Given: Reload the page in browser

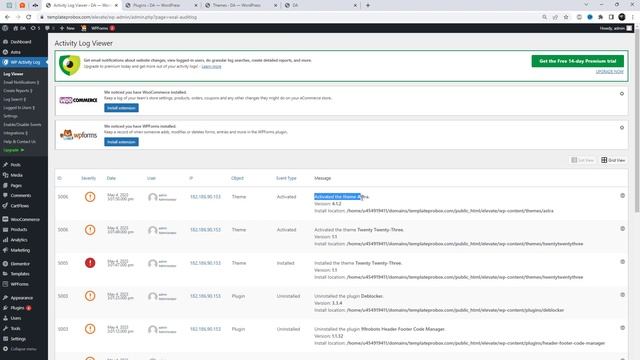Looking at the screenshot, I should point(29,17).
